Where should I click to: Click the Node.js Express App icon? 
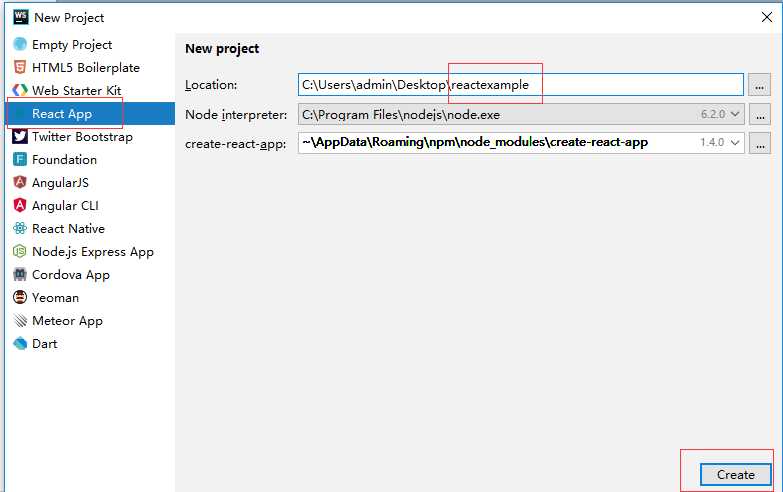tap(20, 251)
